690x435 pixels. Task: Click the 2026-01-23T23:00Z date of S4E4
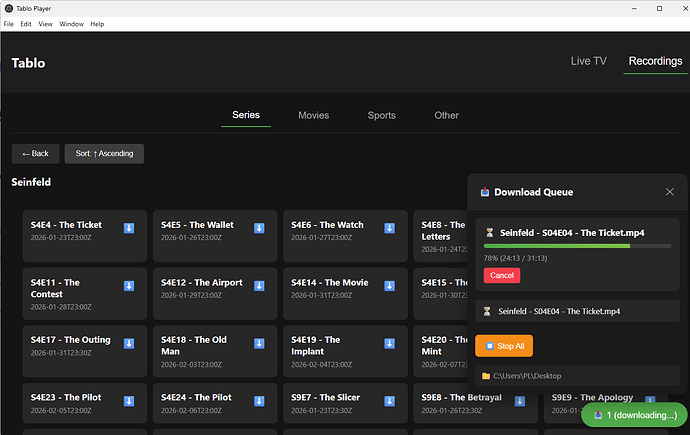pos(61,238)
